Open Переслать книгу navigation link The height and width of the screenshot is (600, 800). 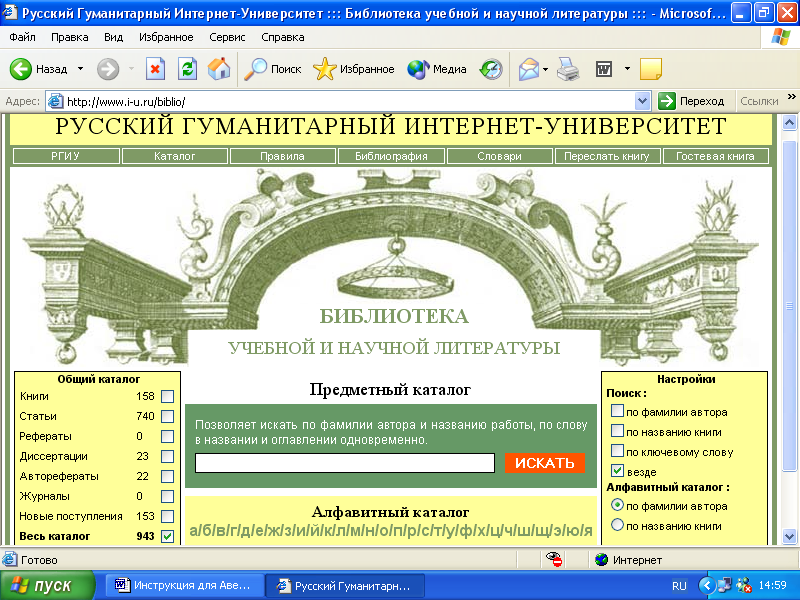[607, 156]
